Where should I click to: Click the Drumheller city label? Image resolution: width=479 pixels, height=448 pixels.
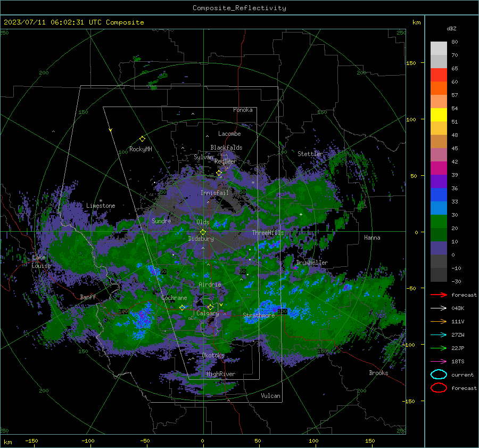pos(312,263)
